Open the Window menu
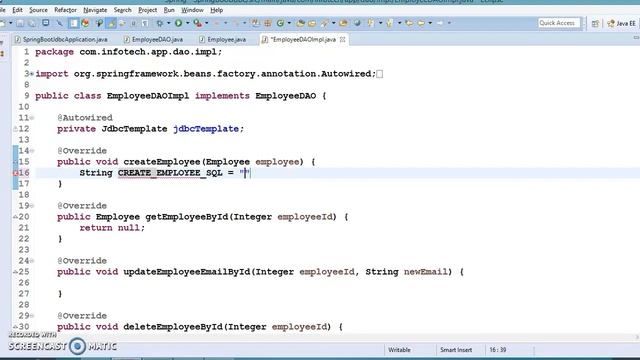 [x=192, y=10]
